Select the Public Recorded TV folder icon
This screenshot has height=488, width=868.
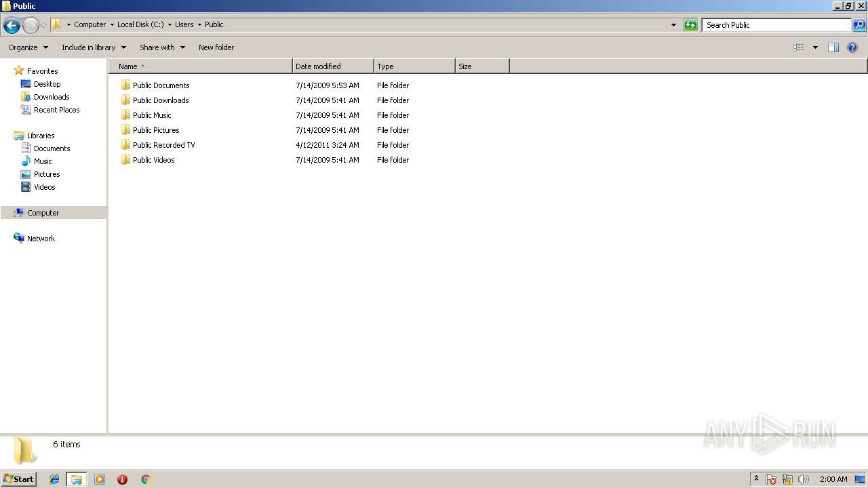point(125,145)
